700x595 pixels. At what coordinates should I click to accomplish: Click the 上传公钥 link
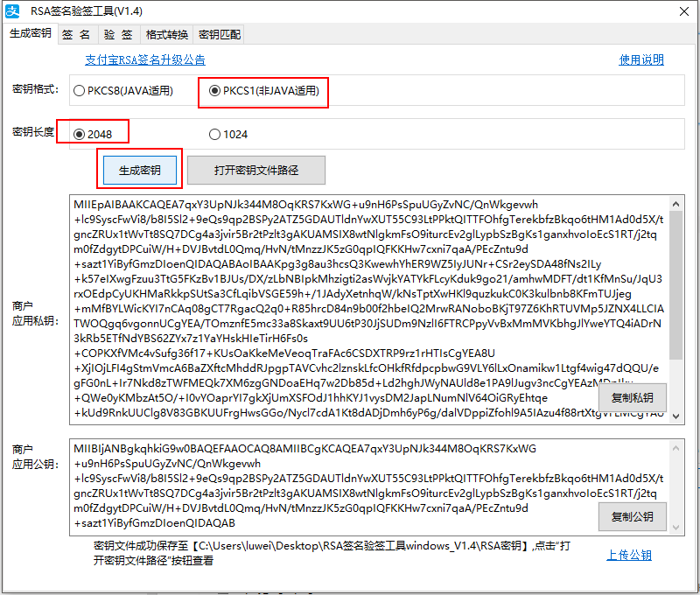[629, 556]
